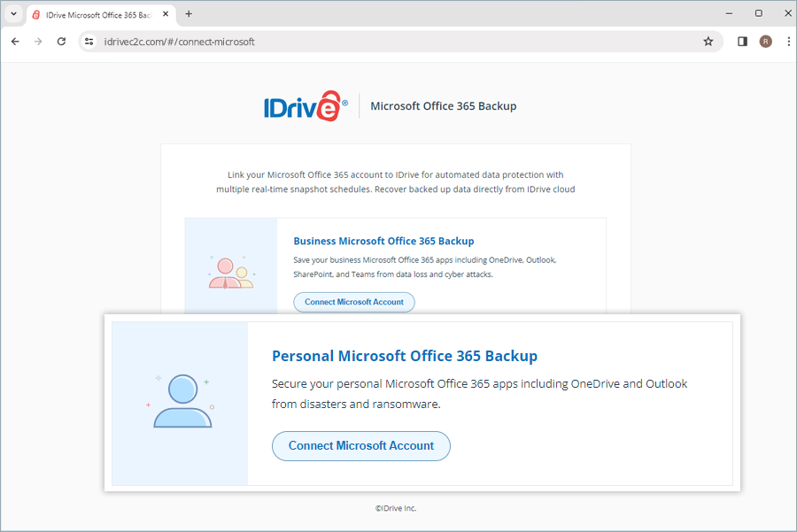Connect Microsoft Account for Business backup
The width and height of the screenshot is (797, 532).
pyautogui.click(x=353, y=302)
